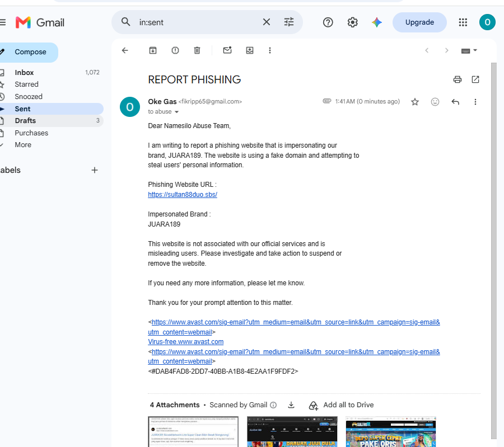Open the third attachment thumbnail DEPO SUPER CEPAT
The image size is (504, 447).
pyautogui.click(x=391, y=431)
